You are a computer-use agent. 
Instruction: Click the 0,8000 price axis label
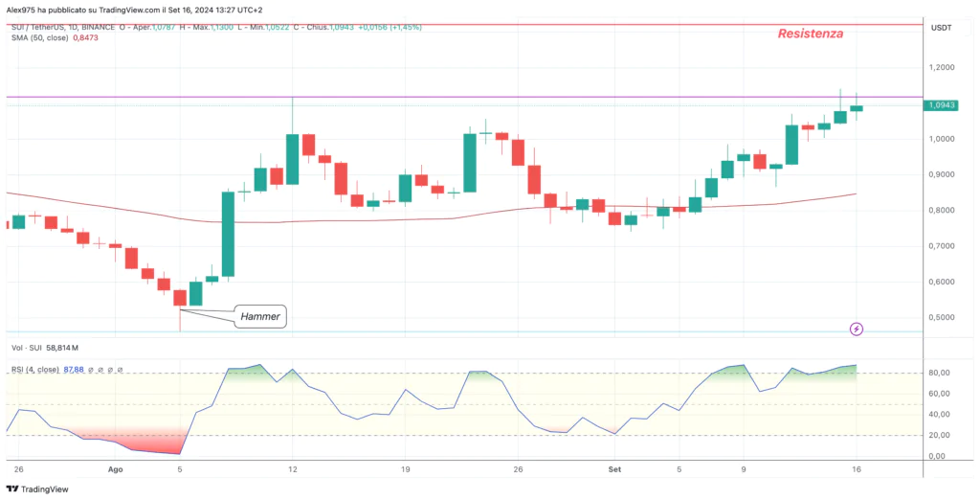(943, 211)
